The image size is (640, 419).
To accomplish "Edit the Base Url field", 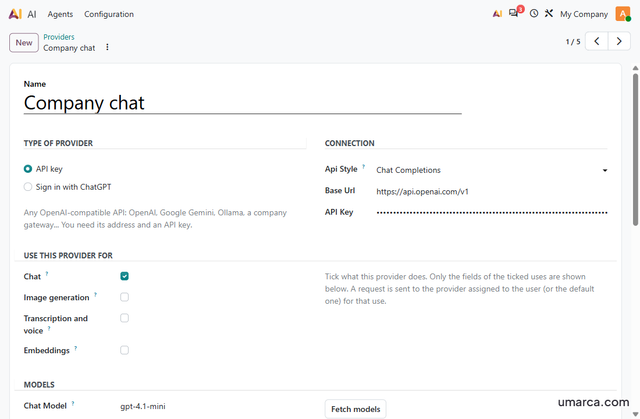I will (x=492, y=191).
